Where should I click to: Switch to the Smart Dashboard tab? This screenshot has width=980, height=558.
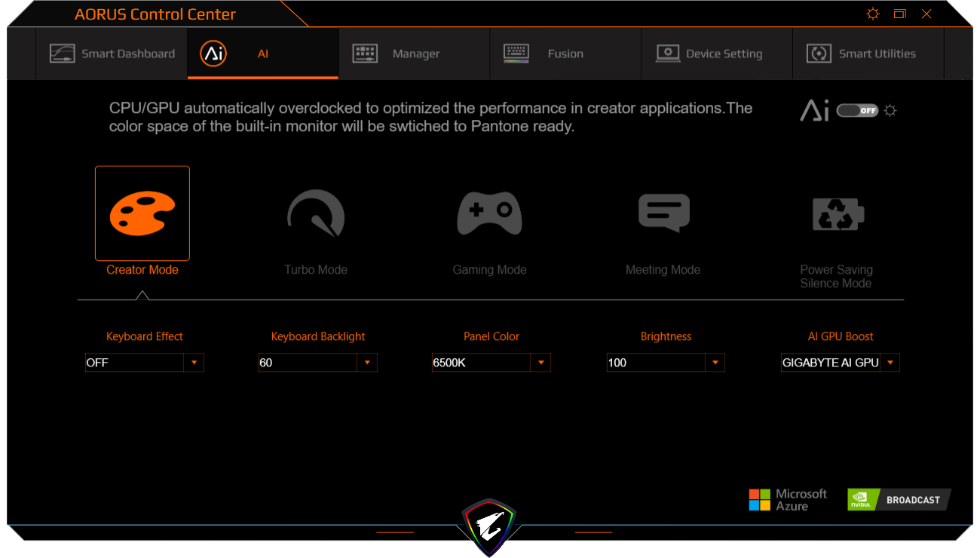pyautogui.click(x=112, y=54)
